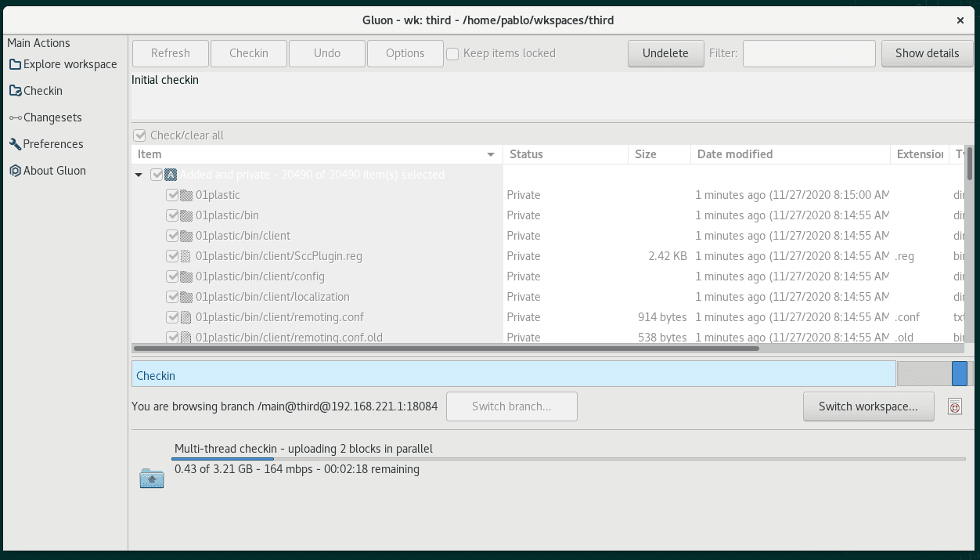Sort by the Status column header
Image resolution: width=980 pixels, height=560 pixels.
click(566, 154)
